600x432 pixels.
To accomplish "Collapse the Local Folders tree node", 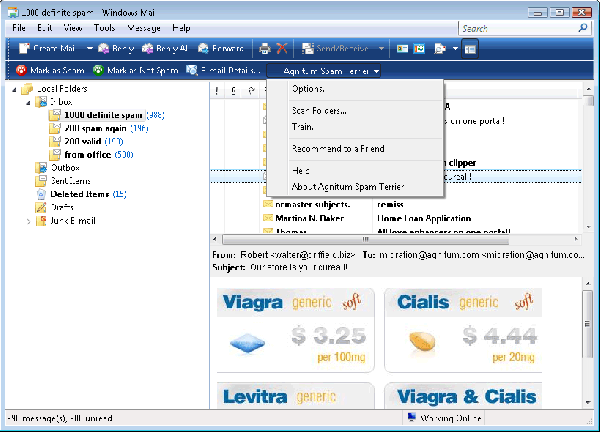I will click(14, 90).
